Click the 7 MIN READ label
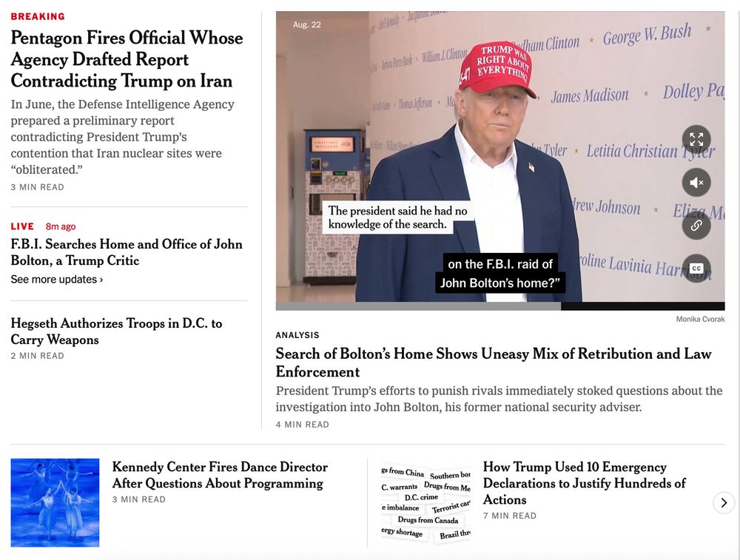Viewport: 740px width, 560px height. 510,516
